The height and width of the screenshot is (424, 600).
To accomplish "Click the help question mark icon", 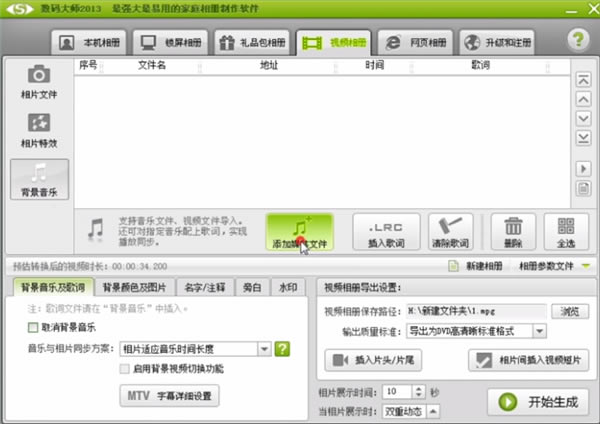I will point(578,39).
